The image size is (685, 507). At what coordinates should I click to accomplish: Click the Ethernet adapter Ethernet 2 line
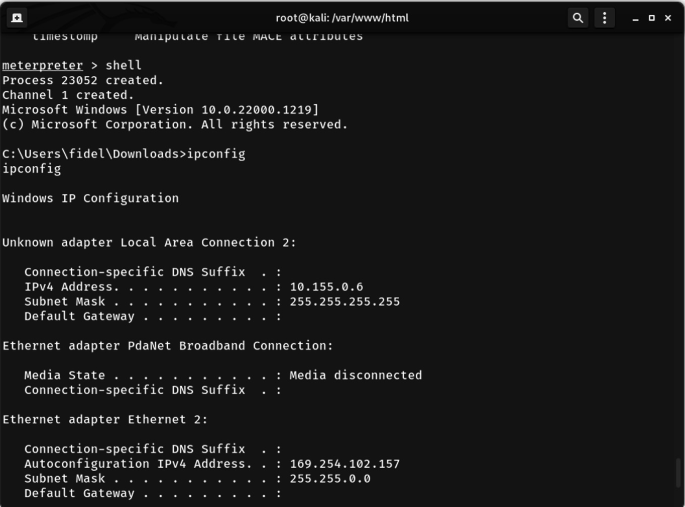point(105,420)
